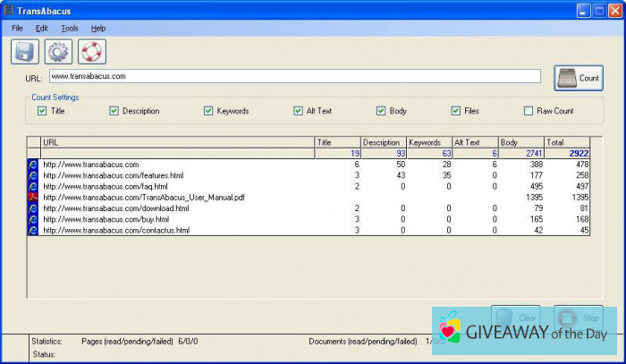
Task: Click the page icon next to contactus.html
Action: click(x=34, y=230)
